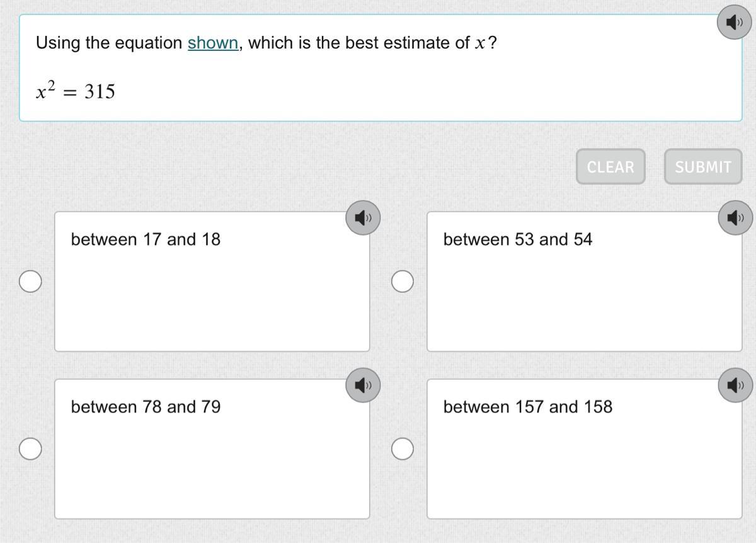Choose radio button for between 157 and 158
756x543 pixels.
click(x=403, y=449)
